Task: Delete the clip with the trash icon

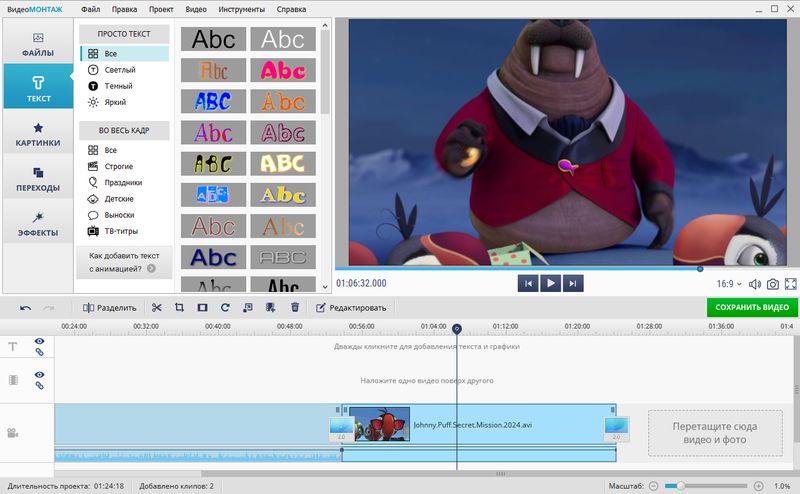Action: click(x=295, y=308)
